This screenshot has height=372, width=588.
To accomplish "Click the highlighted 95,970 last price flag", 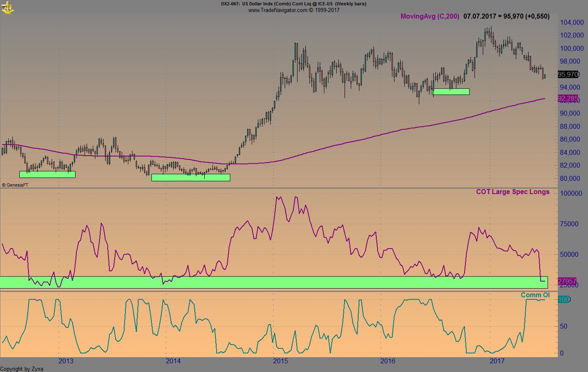I will 567,75.
